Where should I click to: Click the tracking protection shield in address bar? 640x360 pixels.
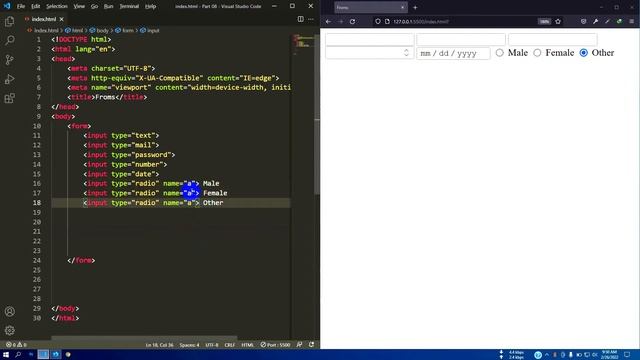378,22
